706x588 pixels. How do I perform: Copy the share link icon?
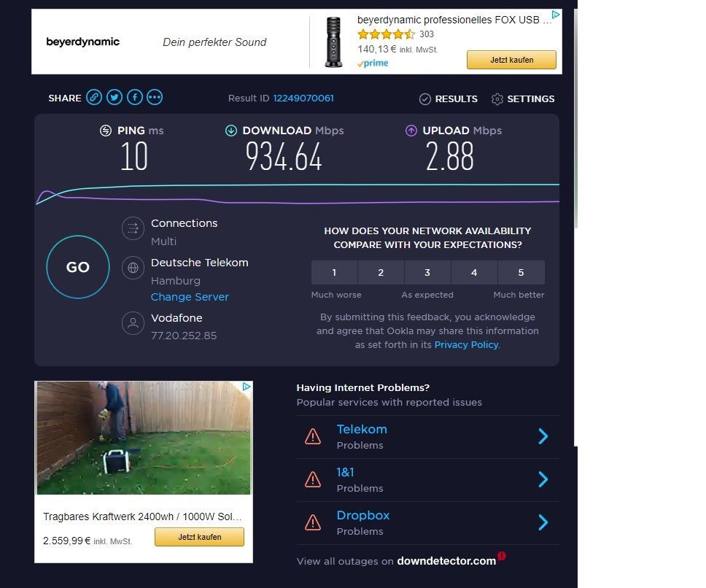pos(94,97)
